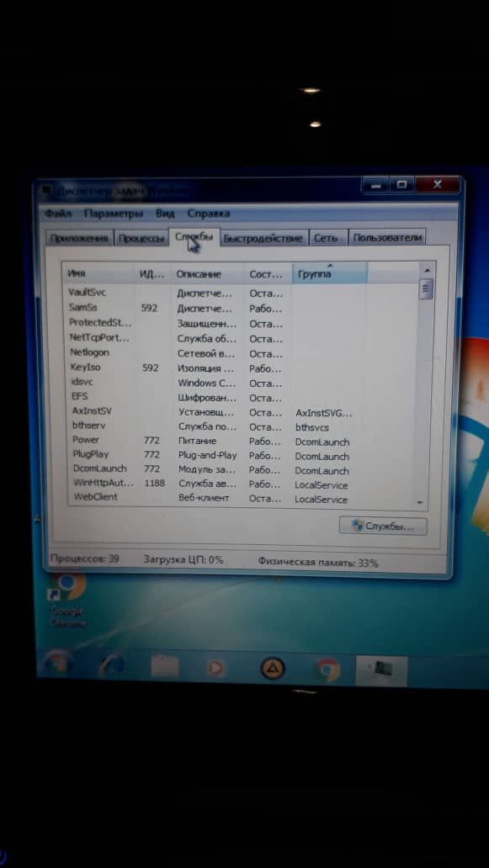Select the VaultSvc service row
Viewport: 489px width, 868px height.
(x=241, y=293)
